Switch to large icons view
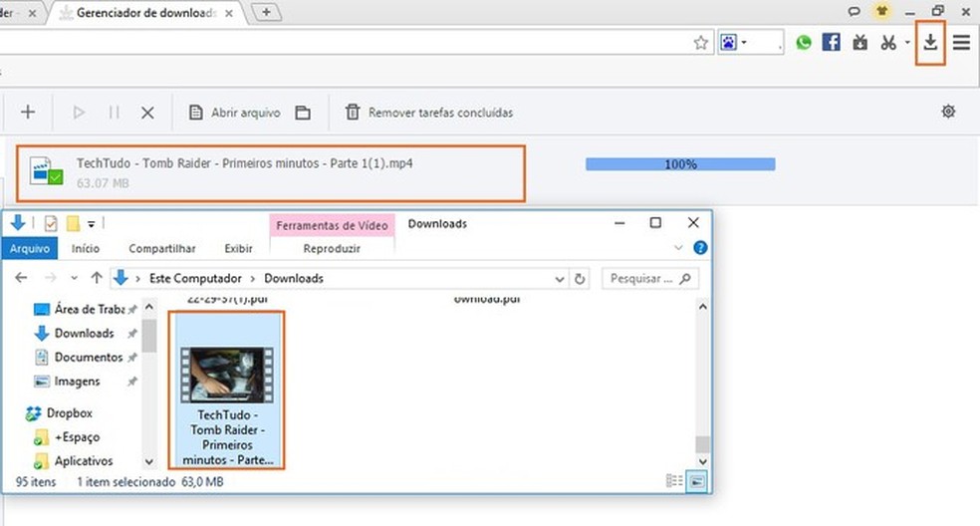The height and width of the screenshot is (526, 980). tap(697, 481)
